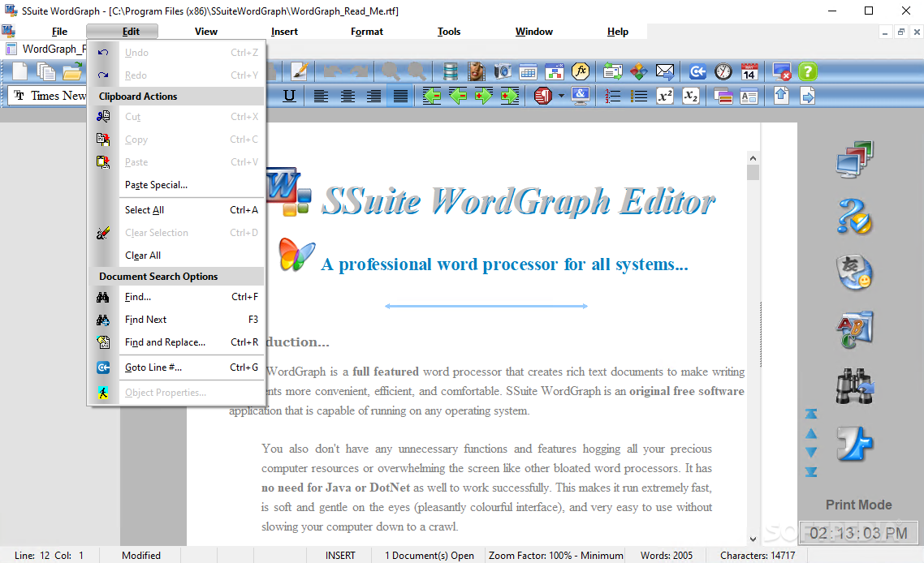Viewport: 924px width, 563px height.
Task: Click the Open folder toolbar icon
Action: [x=72, y=72]
